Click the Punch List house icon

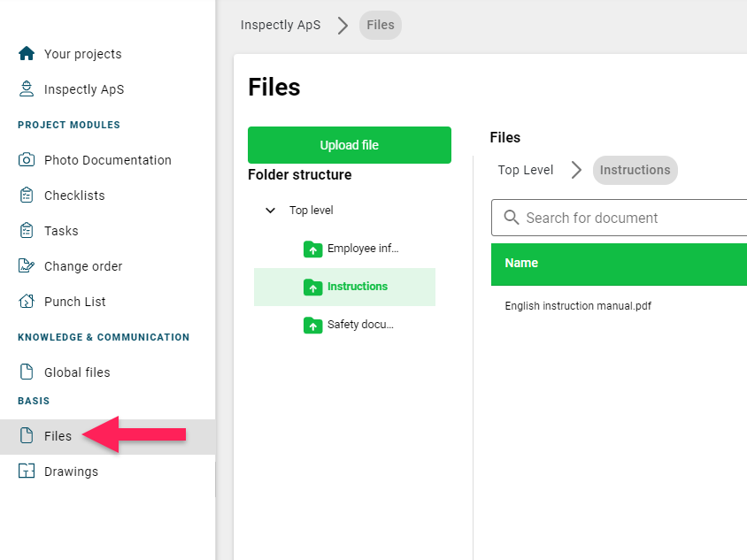click(27, 301)
